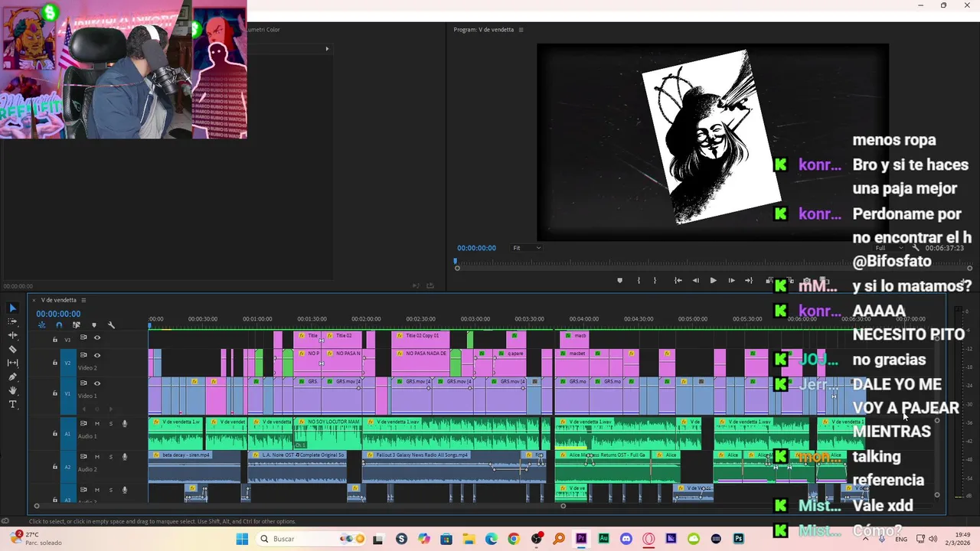980x551 pixels.
Task: Play the V de vendetta sequence
Action: pyautogui.click(x=713, y=281)
